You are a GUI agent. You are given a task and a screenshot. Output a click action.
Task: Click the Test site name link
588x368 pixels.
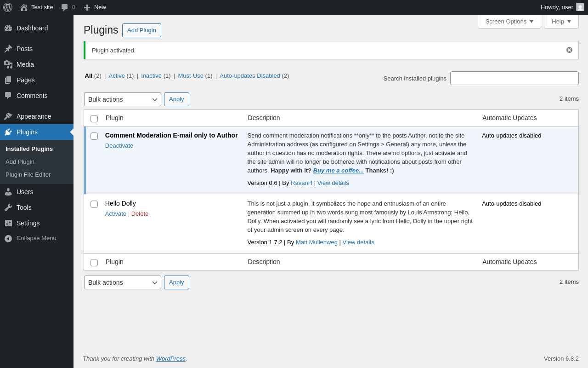tap(42, 7)
